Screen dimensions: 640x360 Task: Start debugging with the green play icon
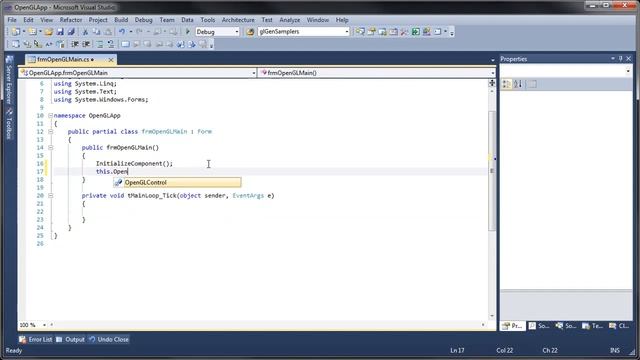coord(188,31)
